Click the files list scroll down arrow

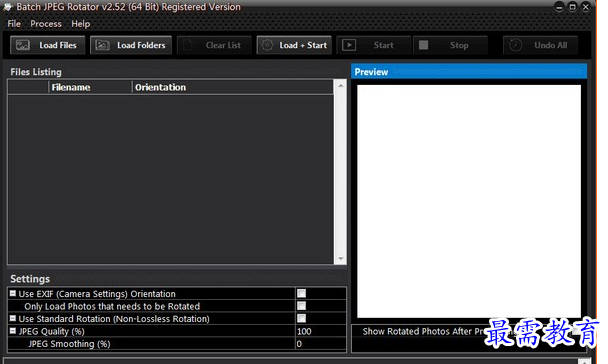click(340, 259)
